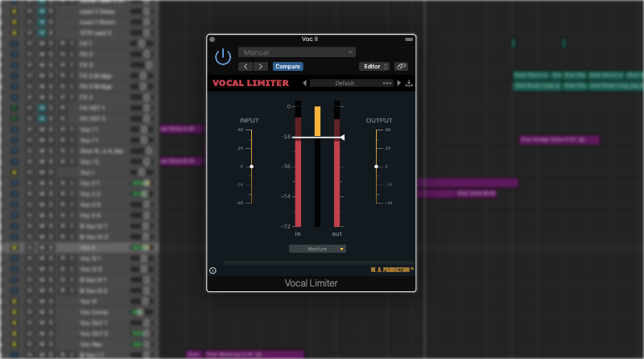Select next preset triangle after Default

(x=398, y=83)
